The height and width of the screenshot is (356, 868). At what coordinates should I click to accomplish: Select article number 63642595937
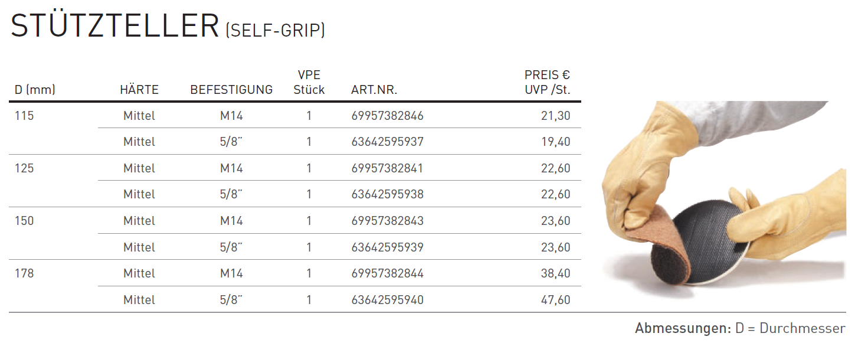click(387, 142)
